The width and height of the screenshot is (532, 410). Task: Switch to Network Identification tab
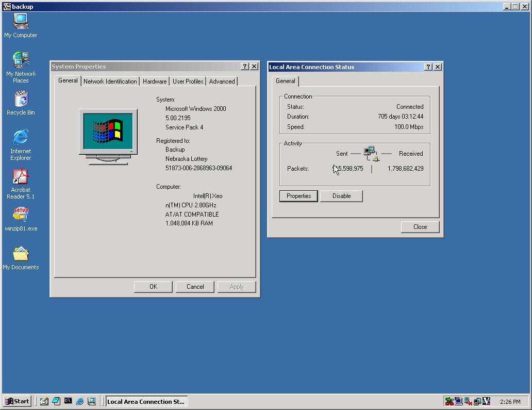[110, 81]
